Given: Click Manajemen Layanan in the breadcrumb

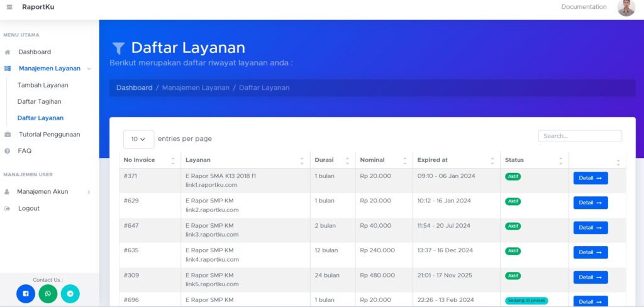Looking at the screenshot, I should (x=196, y=88).
